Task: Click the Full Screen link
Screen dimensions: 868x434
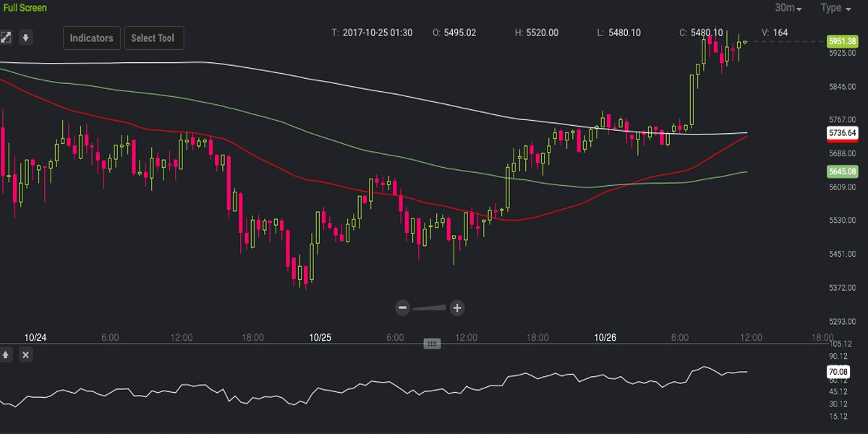Action: click(x=24, y=8)
